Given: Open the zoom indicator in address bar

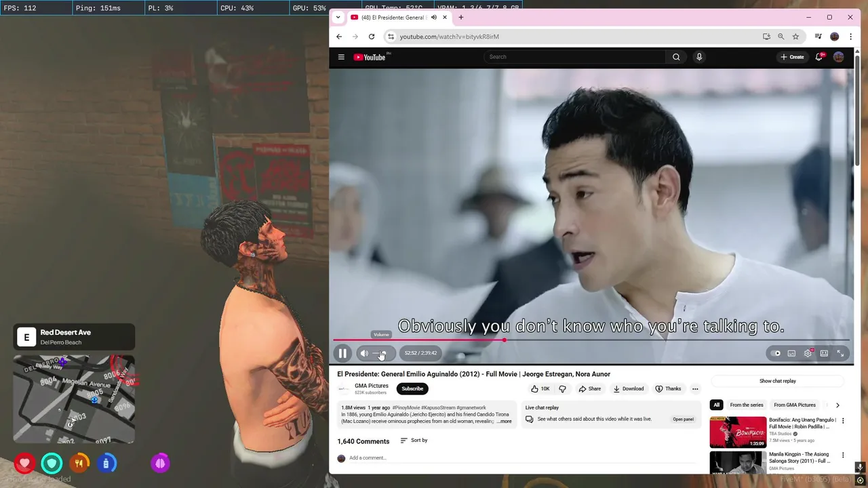Looking at the screenshot, I should pyautogui.click(x=781, y=37).
